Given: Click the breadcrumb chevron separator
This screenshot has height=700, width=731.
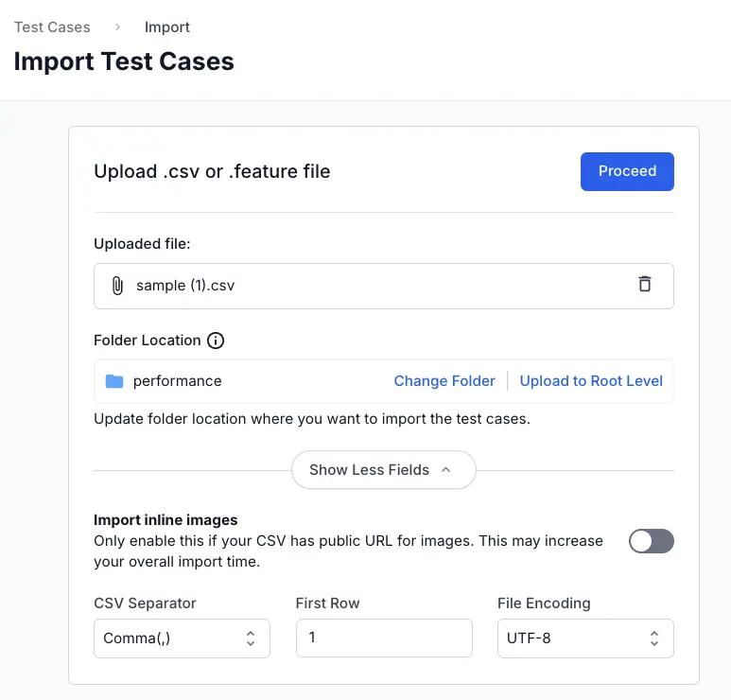Looking at the screenshot, I should (x=117, y=27).
